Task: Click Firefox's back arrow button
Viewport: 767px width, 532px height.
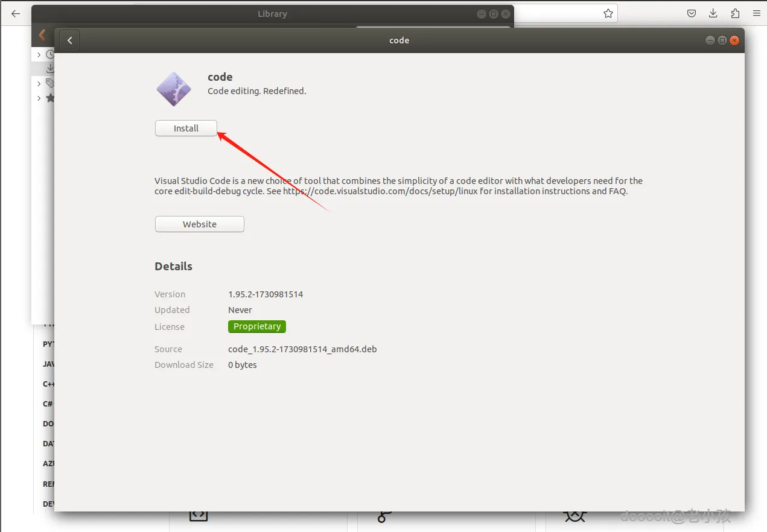Action: coord(16,13)
